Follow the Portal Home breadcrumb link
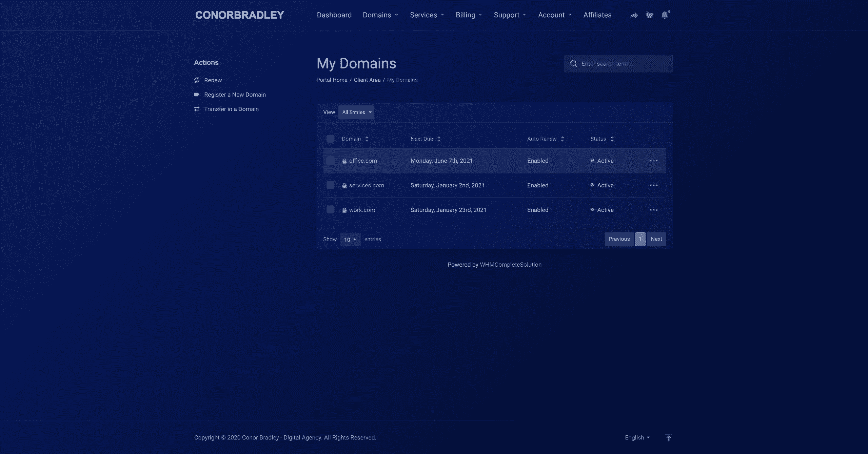The width and height of the screenshot is (868, 454). point(332,80)
